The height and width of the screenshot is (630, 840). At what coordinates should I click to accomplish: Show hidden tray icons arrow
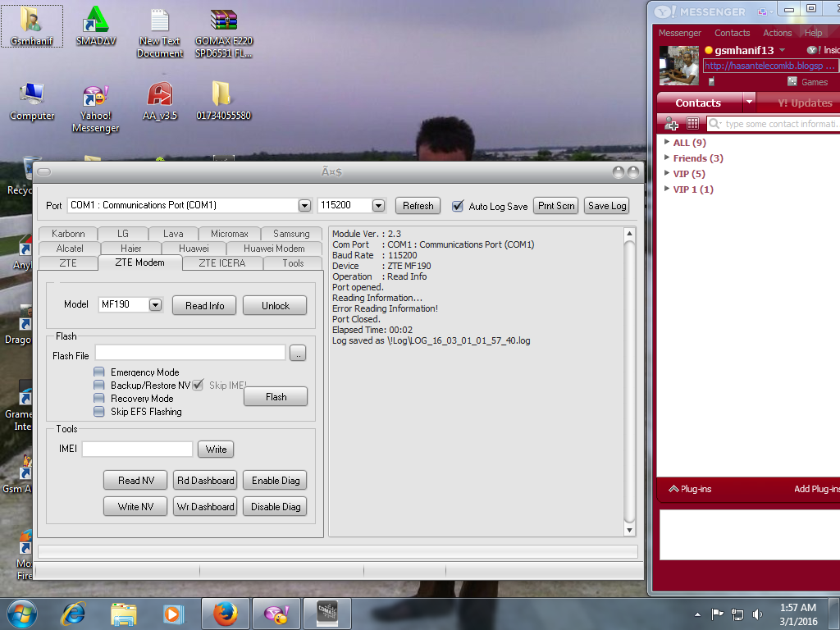click(697, 614)
